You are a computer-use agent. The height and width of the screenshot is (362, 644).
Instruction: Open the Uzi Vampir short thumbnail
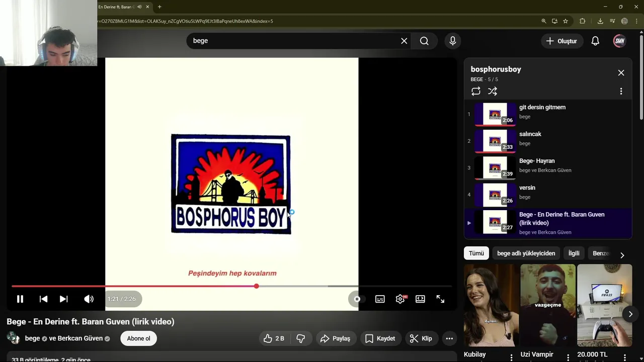click(548, 305)
